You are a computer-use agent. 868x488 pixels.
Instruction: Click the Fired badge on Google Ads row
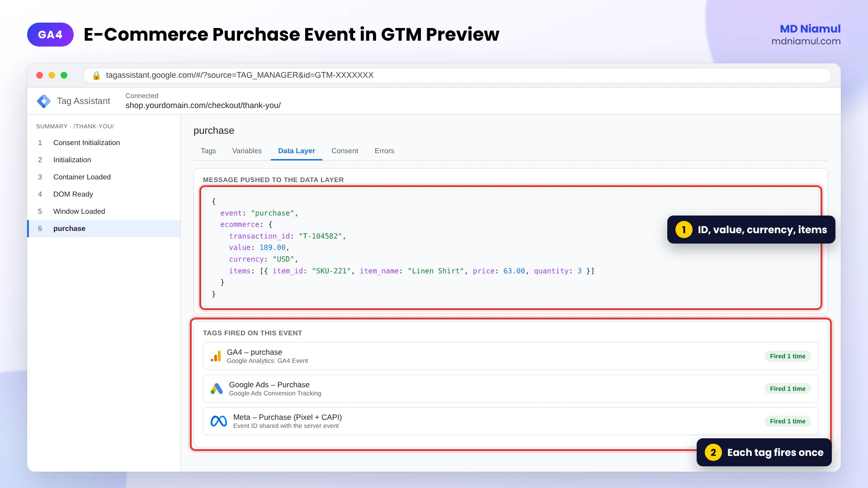[788, 389]
